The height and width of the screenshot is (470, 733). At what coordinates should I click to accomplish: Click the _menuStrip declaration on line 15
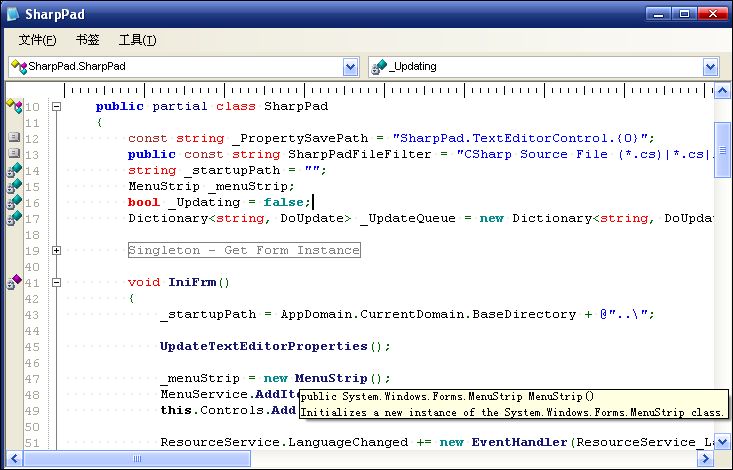(252, 187)
